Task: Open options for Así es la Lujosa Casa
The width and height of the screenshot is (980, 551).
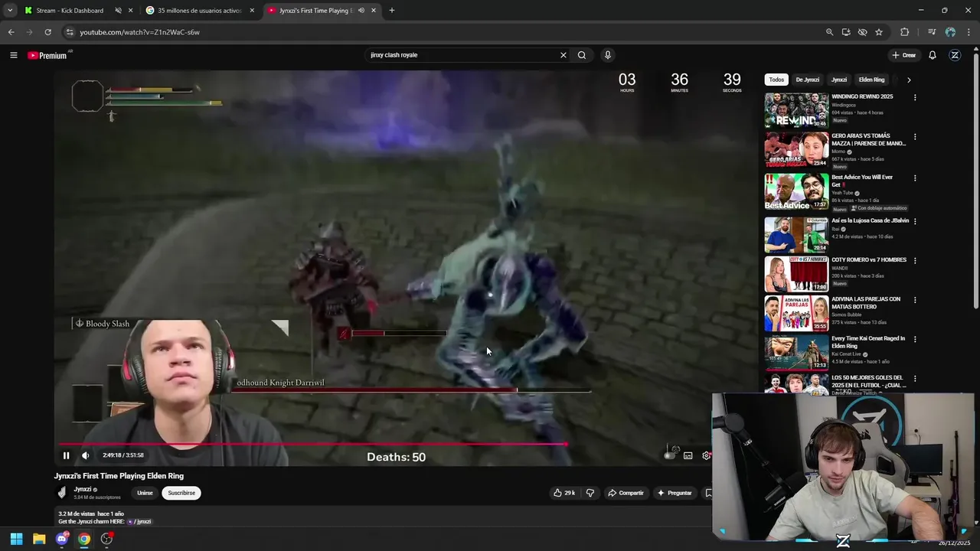Action: pyautogui.click(x=915, y=221)
